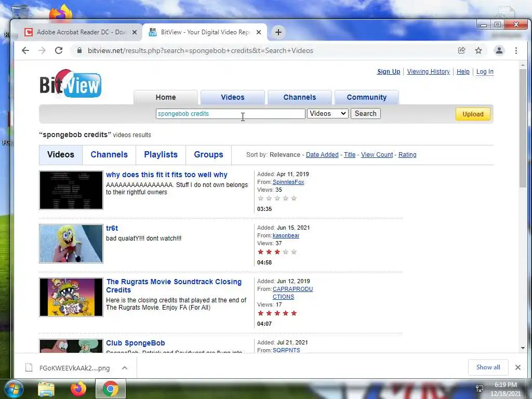Viewport: 532px width, 399px height.
Task: Expand the Videos search type dropdown
Action: click(x=327, y=114)
